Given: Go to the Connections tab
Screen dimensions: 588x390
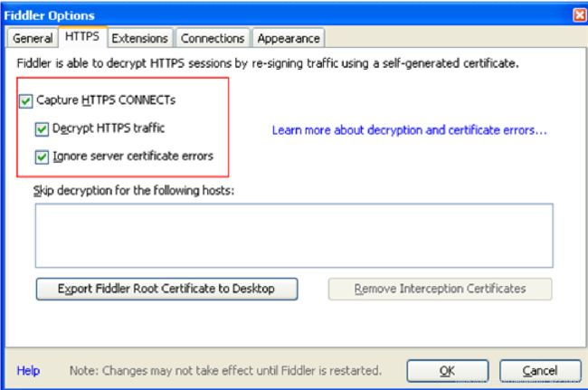Looking at the screenshot, I should click(x=212, y=38).
